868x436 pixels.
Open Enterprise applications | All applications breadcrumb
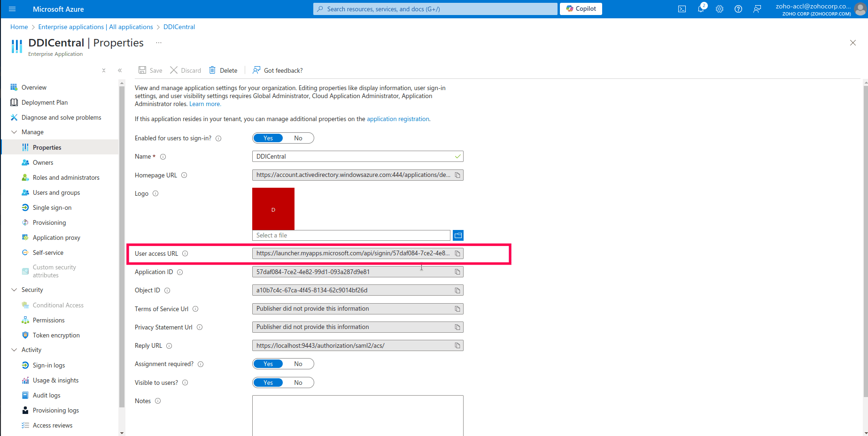click(96, 27)
